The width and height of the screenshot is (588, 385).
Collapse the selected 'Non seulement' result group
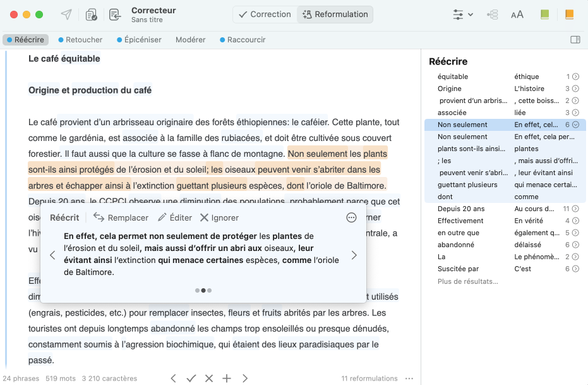pyautogui.click(x=575, y=125)
